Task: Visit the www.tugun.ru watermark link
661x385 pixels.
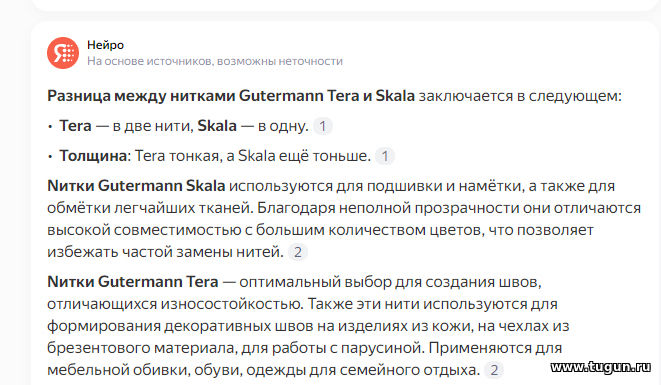Action: click(x=600, y=367)
